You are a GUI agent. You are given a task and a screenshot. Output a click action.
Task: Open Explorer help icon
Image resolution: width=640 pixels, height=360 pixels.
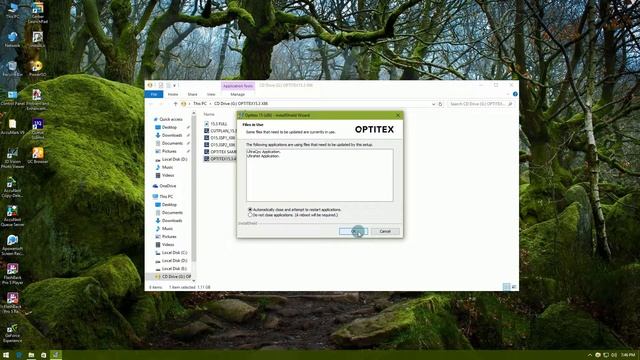pos(515,94)
